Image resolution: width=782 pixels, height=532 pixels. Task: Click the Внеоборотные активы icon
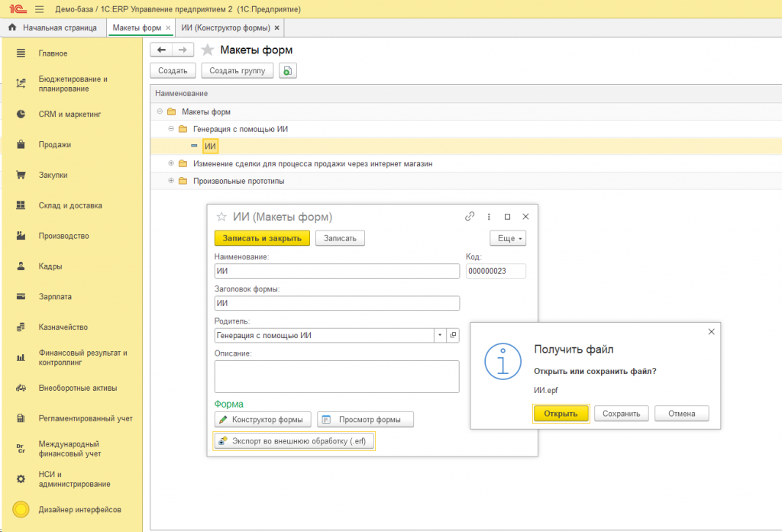(21, 388)
